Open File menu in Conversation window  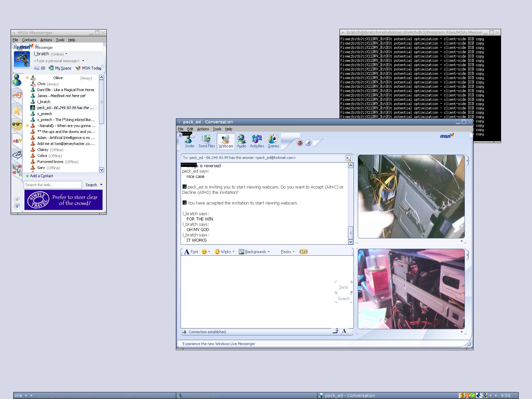coord(181,129)
